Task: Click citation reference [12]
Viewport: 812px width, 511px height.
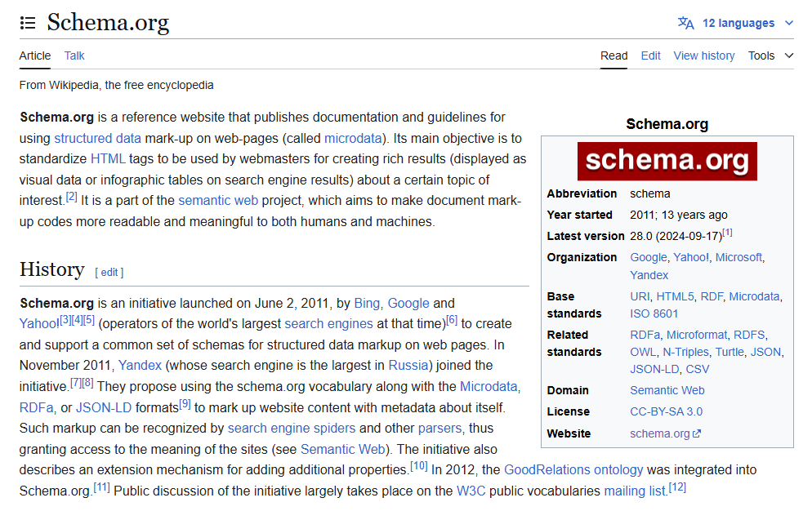Action: coord(677,487)
